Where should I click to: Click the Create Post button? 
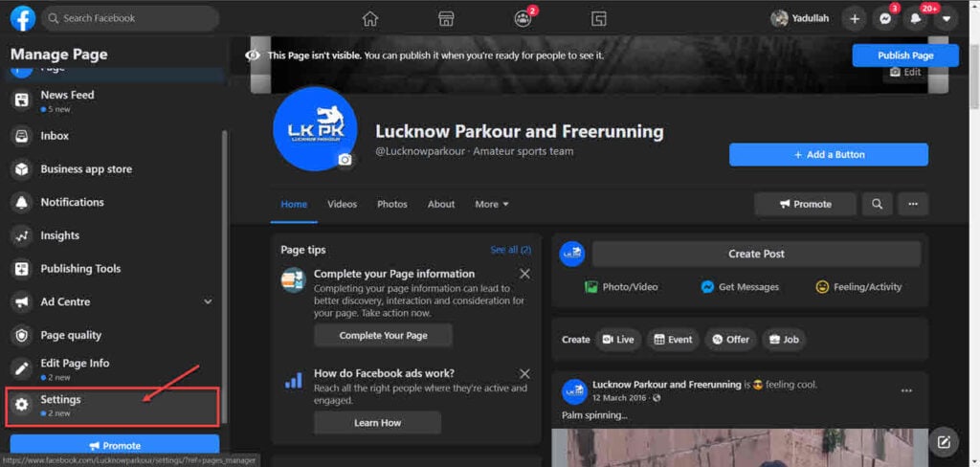(x=756, y=254)
